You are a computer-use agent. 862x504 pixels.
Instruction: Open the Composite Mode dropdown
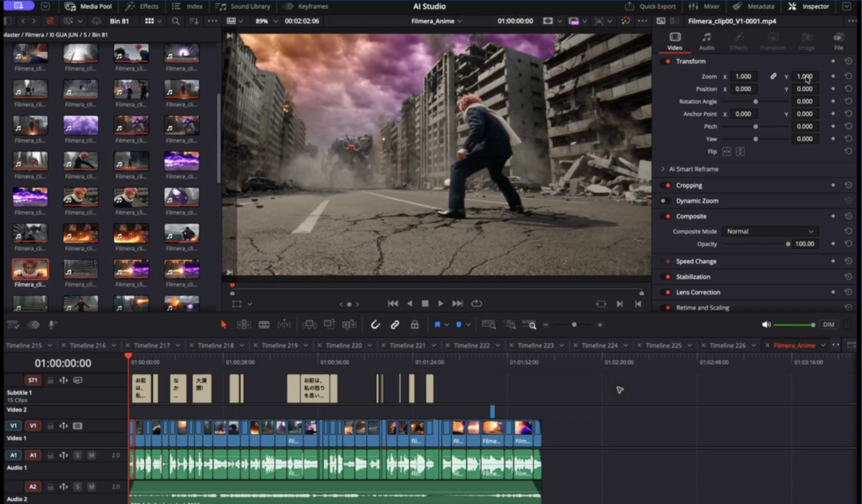(x=770, y=231)
